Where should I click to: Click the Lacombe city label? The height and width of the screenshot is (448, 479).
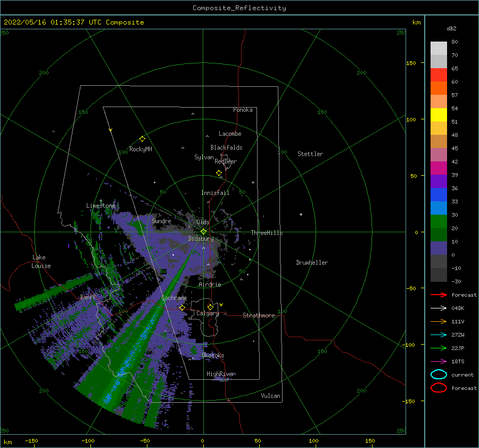pyautogui.click(x=230, y=134)
